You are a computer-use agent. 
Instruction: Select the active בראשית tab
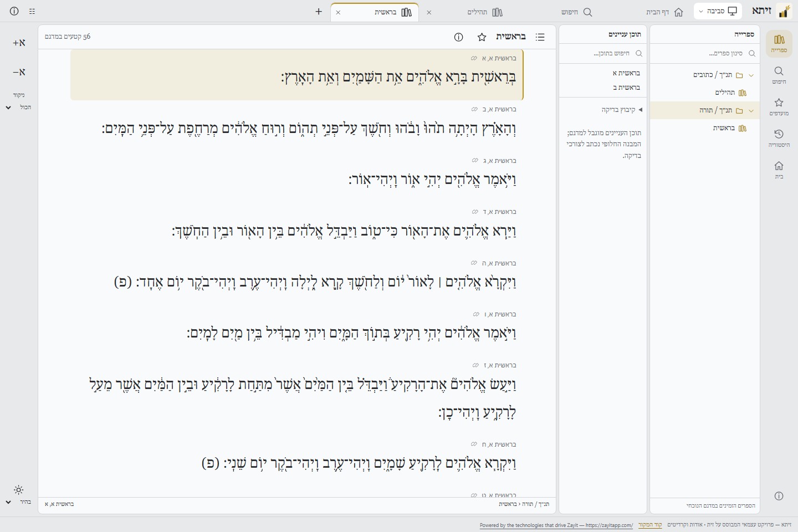(x=375, y=12)
